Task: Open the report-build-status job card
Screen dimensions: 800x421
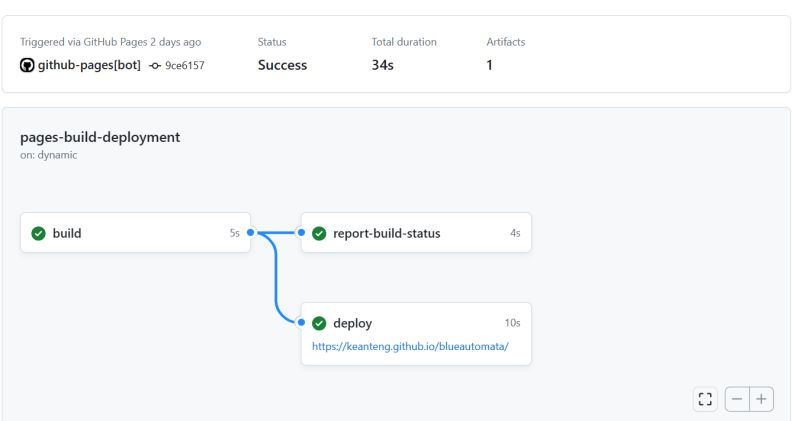Action: click(416, 233)
